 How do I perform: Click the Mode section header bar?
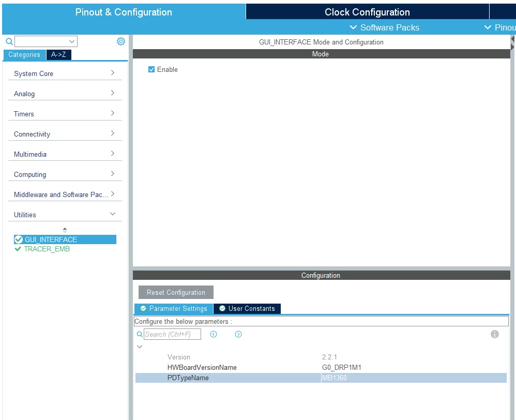321,54
